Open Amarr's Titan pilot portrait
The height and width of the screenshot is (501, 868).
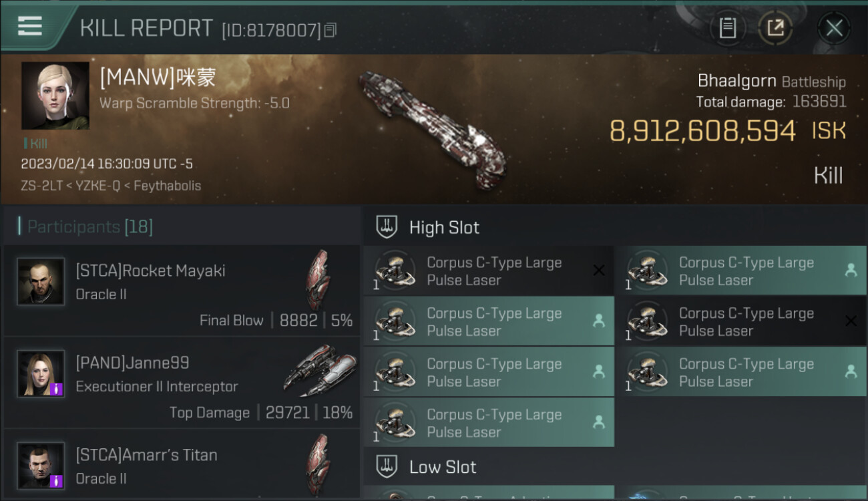point(41,465)
